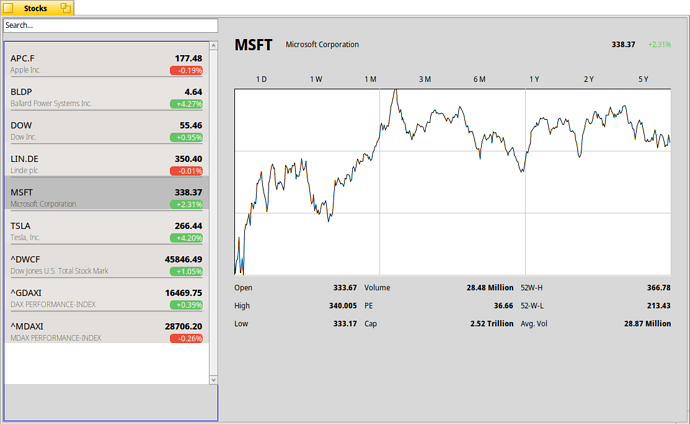Click the +4.20% badge for TSLA

coord(187,238)
